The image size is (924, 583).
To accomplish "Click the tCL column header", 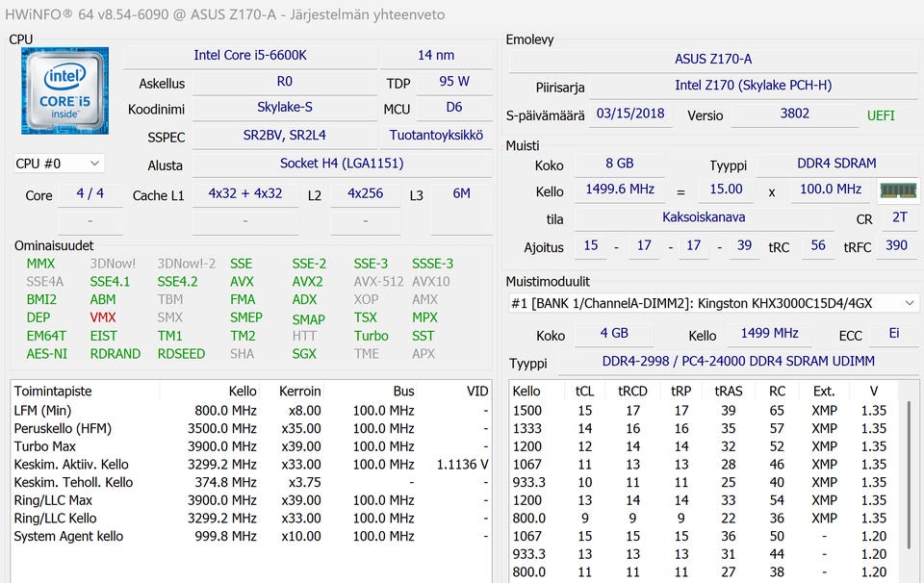I will tap(584, 391).
